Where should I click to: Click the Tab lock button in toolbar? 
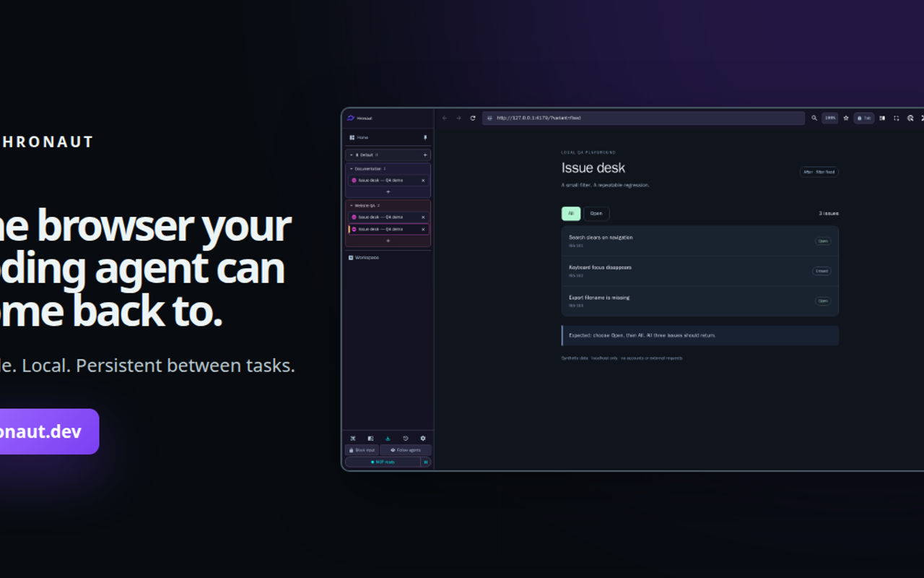coord(864,118)
